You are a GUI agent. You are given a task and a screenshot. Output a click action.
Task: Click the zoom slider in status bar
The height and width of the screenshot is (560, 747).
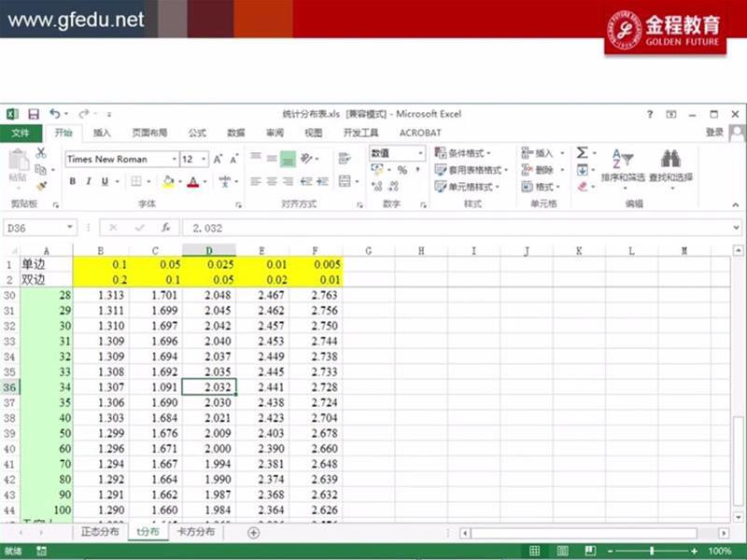[x=651, y=552]
